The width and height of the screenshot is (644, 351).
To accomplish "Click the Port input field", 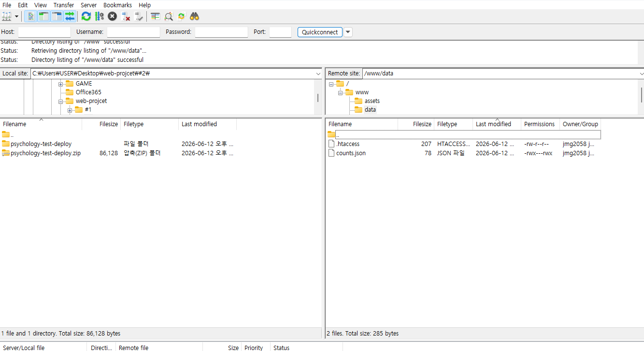I will pyautogui.click(x=280, y=32).
